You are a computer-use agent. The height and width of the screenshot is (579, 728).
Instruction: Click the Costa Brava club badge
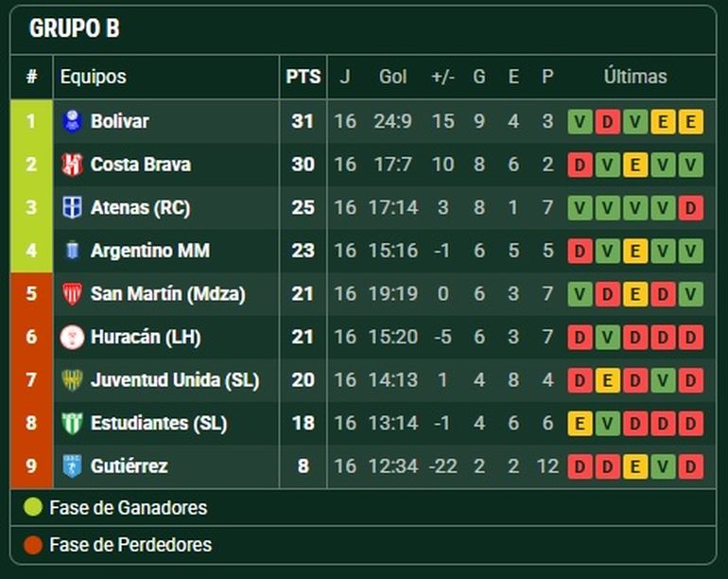tap(72, 165)
